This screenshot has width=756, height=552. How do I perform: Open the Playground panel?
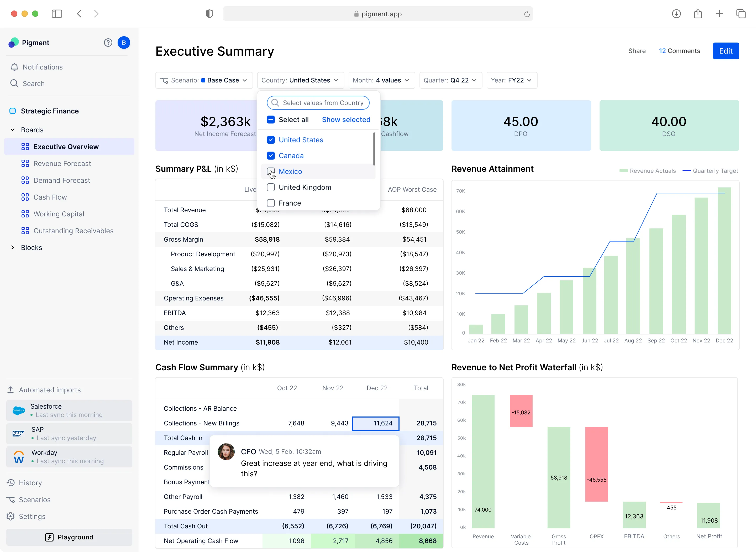[69, 537]
